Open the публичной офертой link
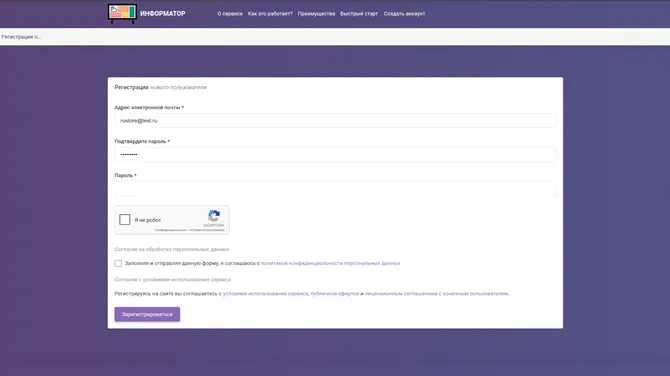The height and width of the screenshot is (376, 670). [335, 294]
